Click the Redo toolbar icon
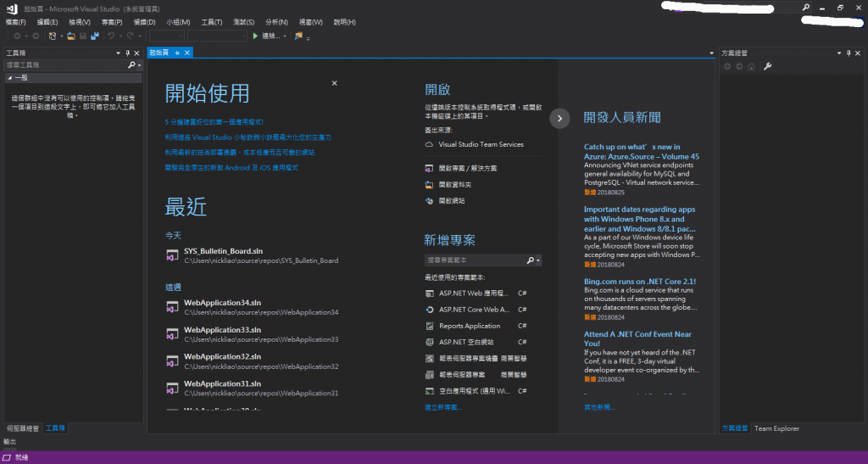The height and width of the screenshot is (464, 868). point(130,36)
